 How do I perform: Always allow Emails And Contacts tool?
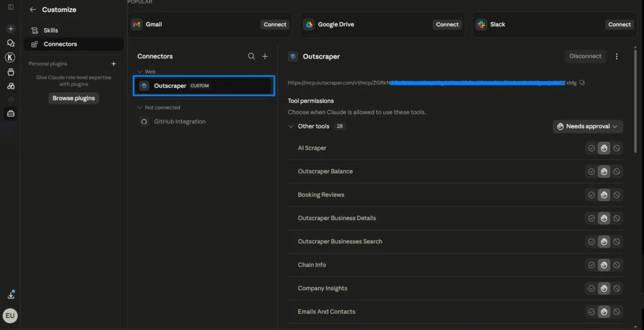pyautogui.click(x=591, y=312)
